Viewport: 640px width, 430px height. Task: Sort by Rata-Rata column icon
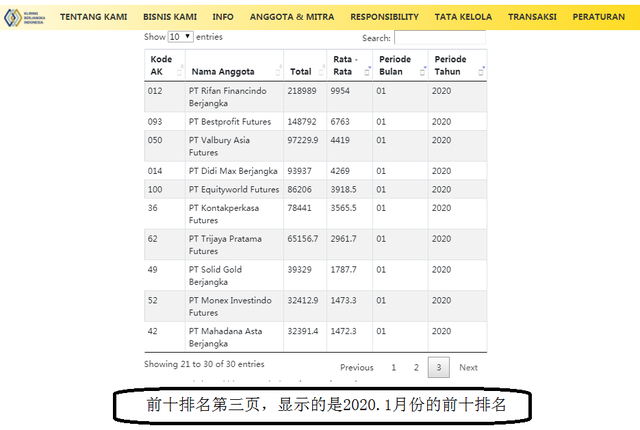[x=367, y=72]
